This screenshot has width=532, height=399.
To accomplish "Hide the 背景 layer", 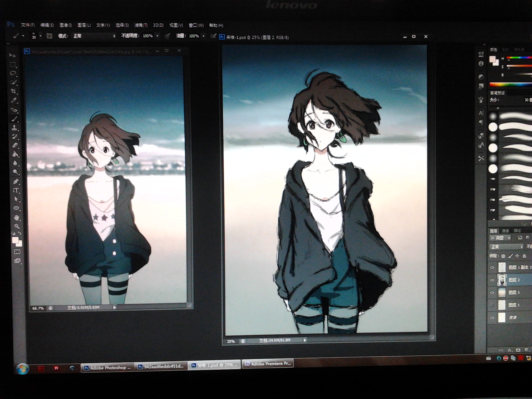I will (492, 317).
